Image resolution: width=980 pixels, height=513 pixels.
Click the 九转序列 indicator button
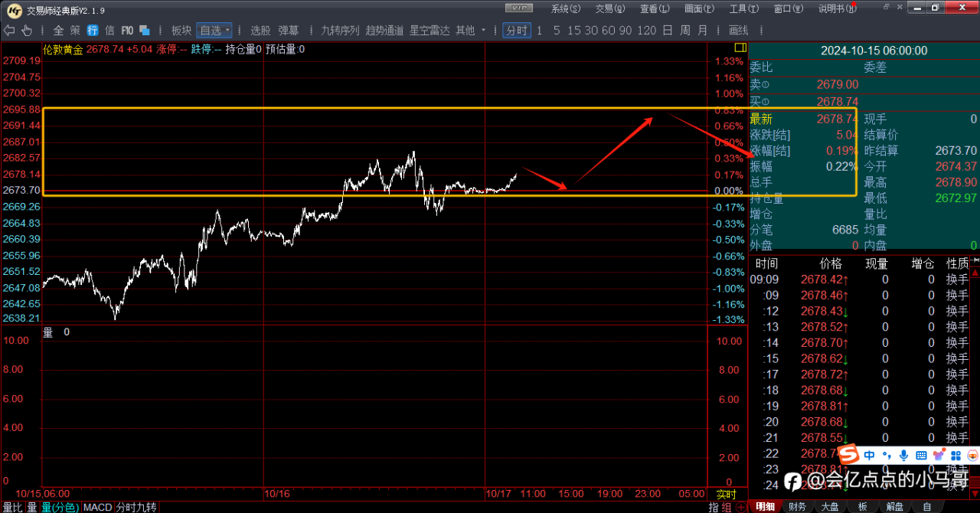340,31
